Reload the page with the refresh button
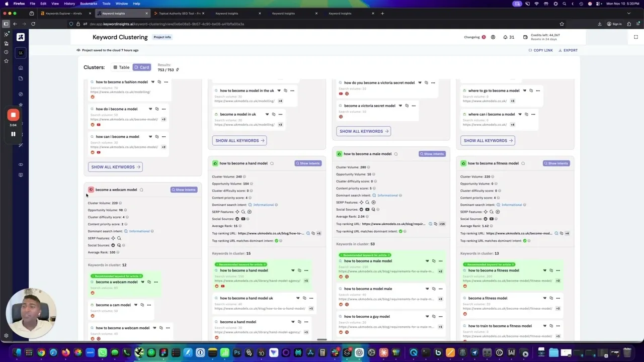 [33, 24]
